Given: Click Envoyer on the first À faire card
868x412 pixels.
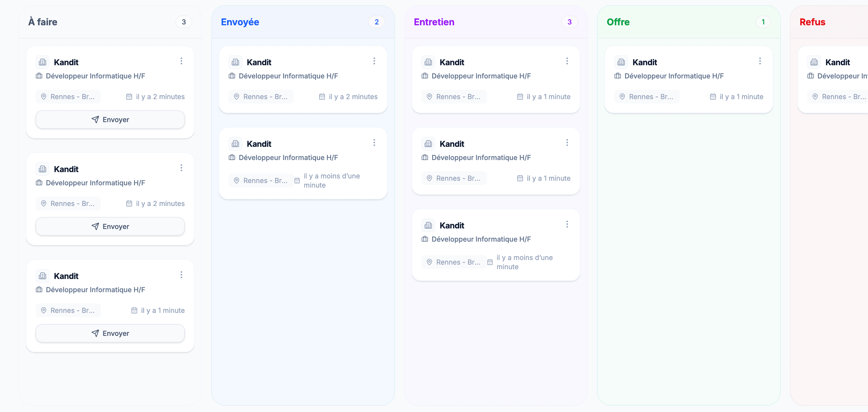Looking at the screenshot, I should (110, 119).
